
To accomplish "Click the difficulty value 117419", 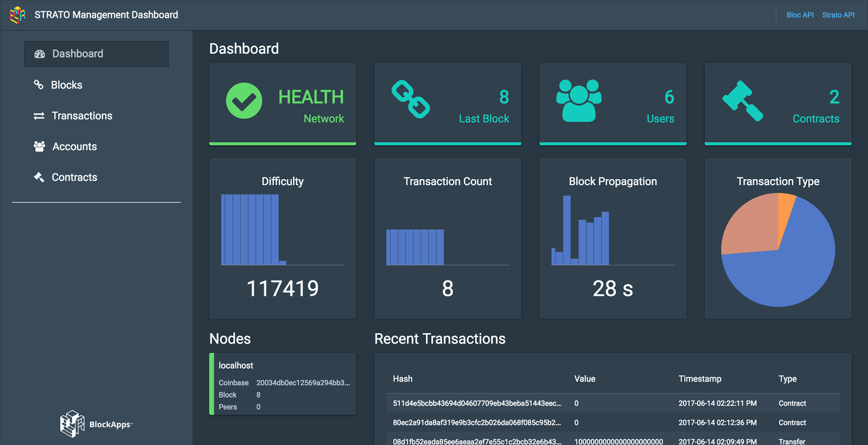I will click(x=283, y=289).
